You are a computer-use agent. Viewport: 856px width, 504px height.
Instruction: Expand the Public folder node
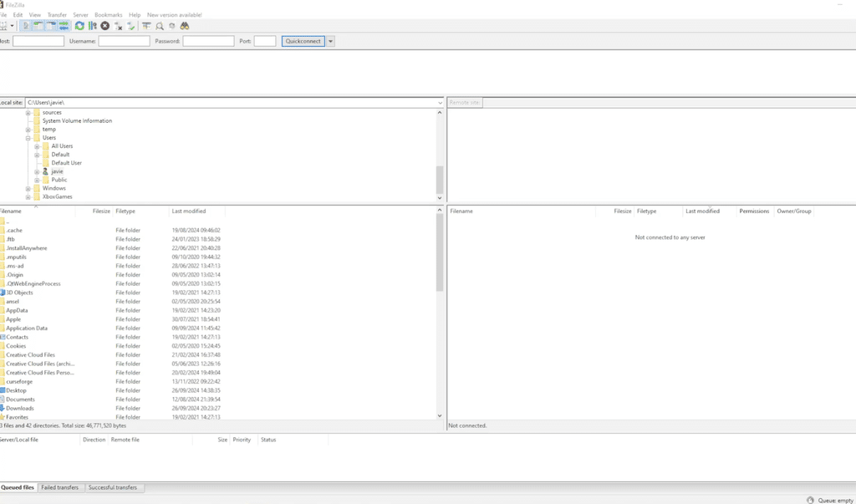click(37, 181)
